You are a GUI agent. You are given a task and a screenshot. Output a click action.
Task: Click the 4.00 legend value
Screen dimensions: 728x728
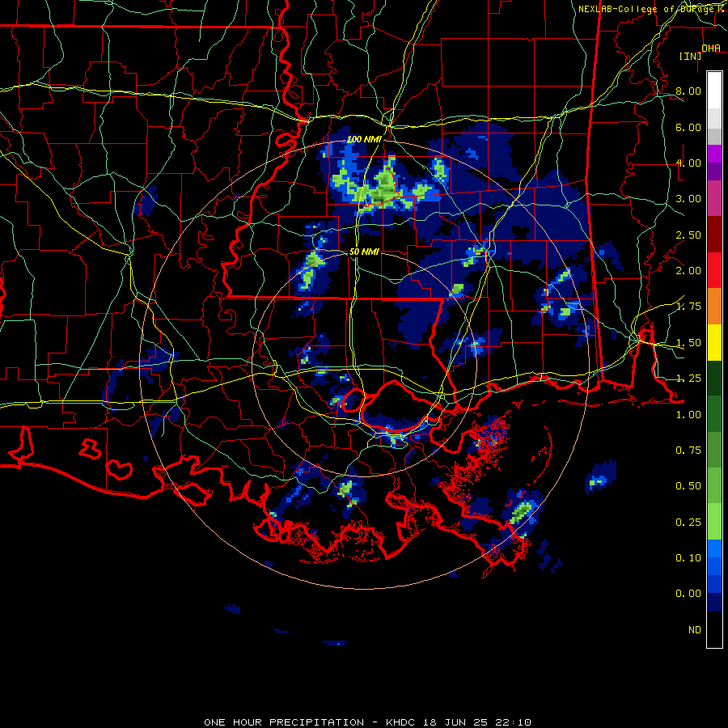[688, 163]
